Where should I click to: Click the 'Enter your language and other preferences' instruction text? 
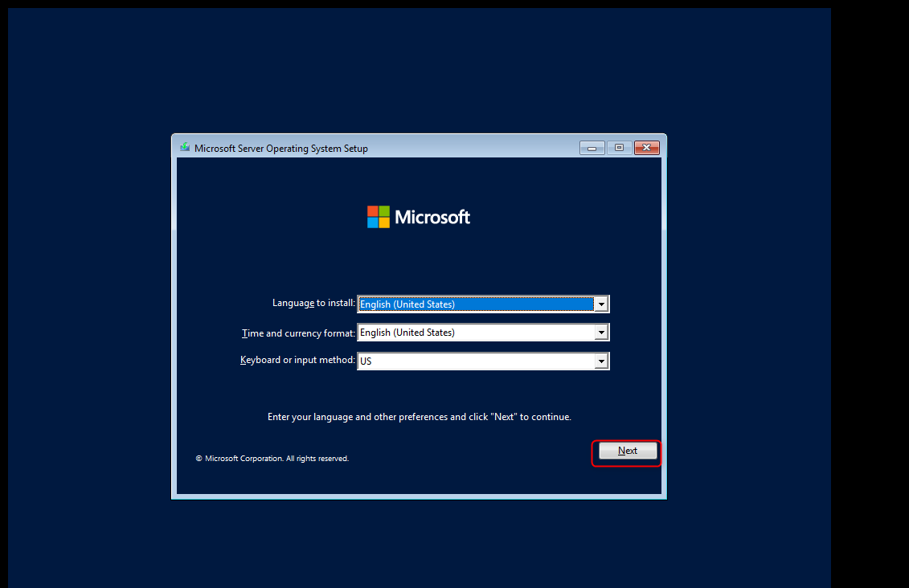420,417
